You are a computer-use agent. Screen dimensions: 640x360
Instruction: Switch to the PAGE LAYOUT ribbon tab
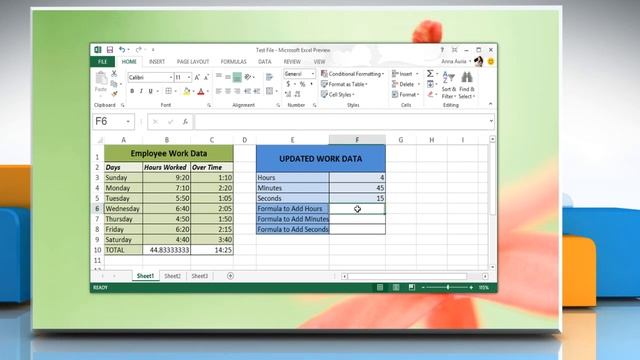coord(193,62)
